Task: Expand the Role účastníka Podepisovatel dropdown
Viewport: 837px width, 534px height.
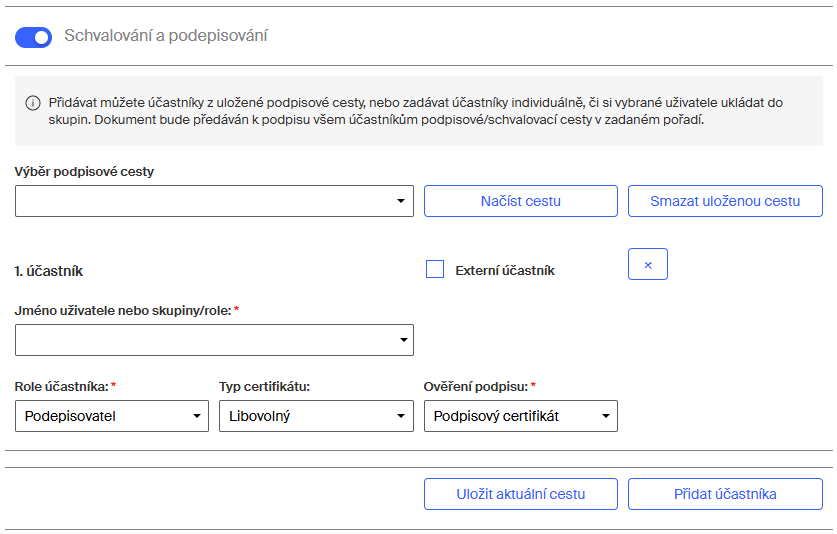Action: tap(112, 416)
